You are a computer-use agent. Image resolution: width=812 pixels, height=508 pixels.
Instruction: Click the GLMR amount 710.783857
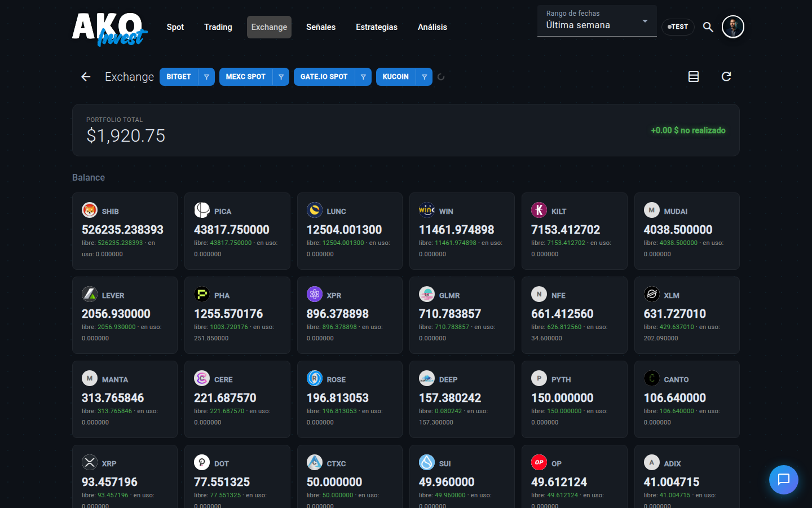click(450, 314)
